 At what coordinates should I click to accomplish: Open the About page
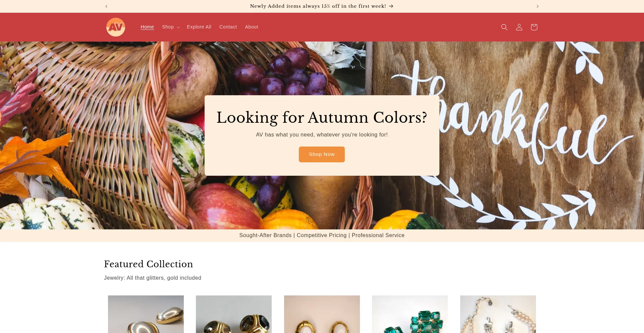tap(252, 27)
